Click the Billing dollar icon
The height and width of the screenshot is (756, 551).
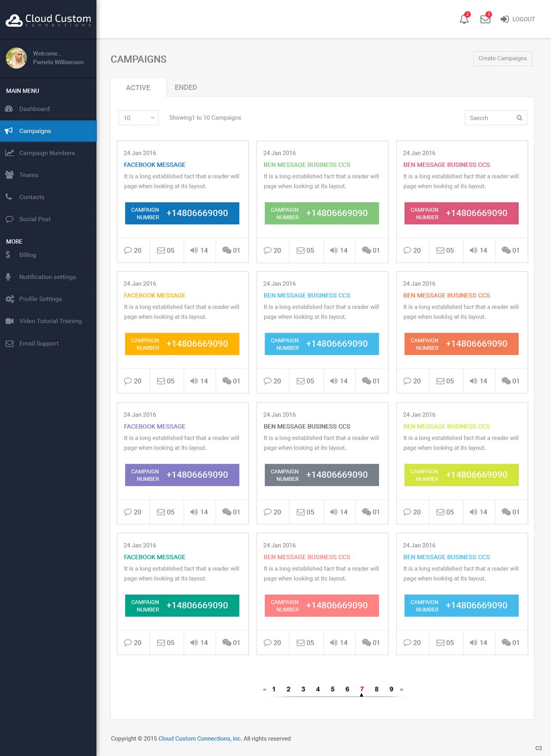pos(8,255)
